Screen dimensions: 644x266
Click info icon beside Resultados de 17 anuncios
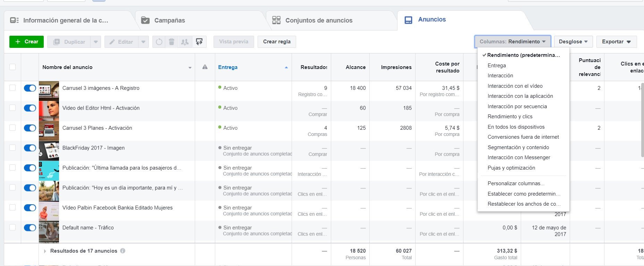click(x=123, y=251)
